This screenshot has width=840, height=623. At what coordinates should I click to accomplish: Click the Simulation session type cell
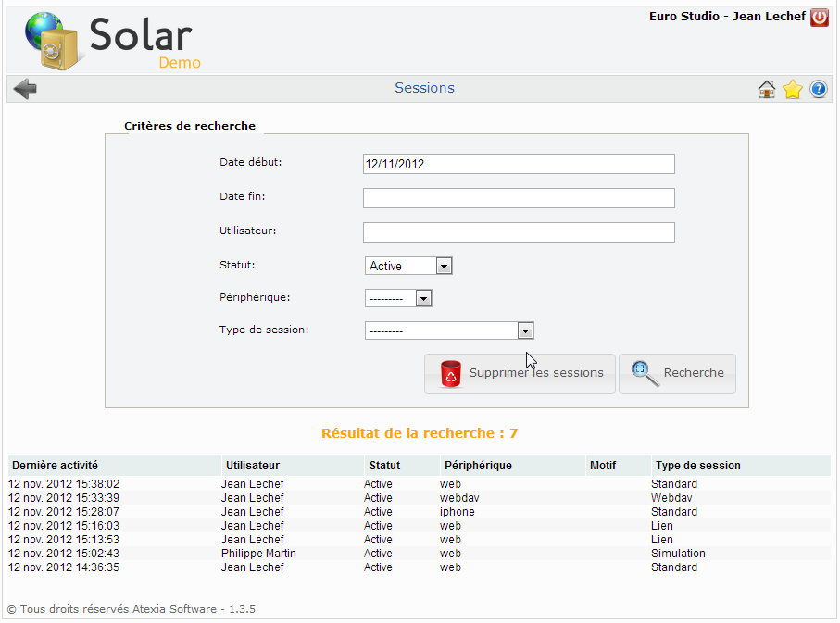pos(678,554)
